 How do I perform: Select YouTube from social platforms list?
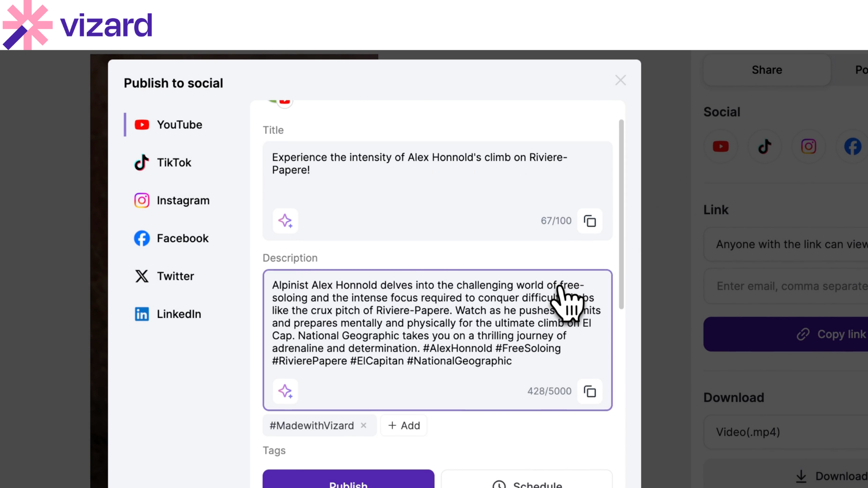[179, 125]
